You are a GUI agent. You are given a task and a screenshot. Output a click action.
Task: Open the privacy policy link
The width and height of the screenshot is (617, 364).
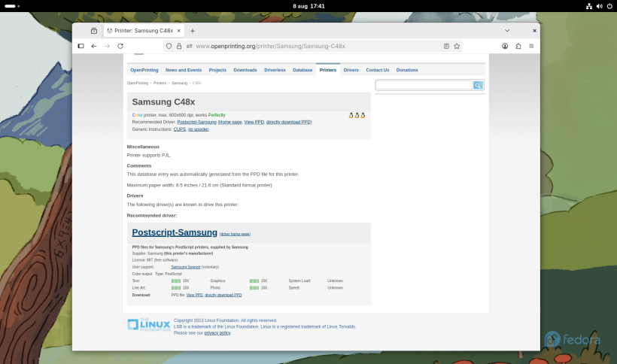point(217,333)
